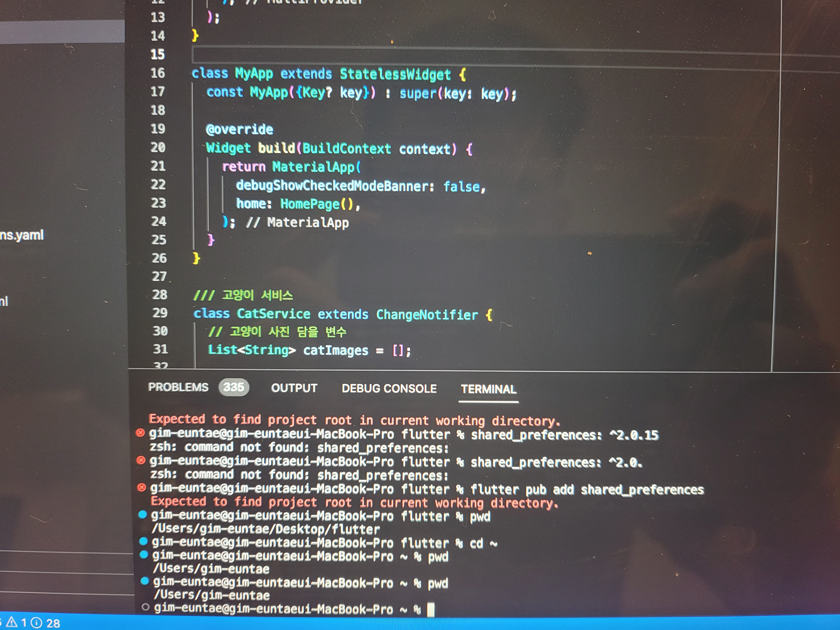
Task: Click 'flutter pub add shared_preferences' command text
Action: pyautogui.click(x=587, y=490)
